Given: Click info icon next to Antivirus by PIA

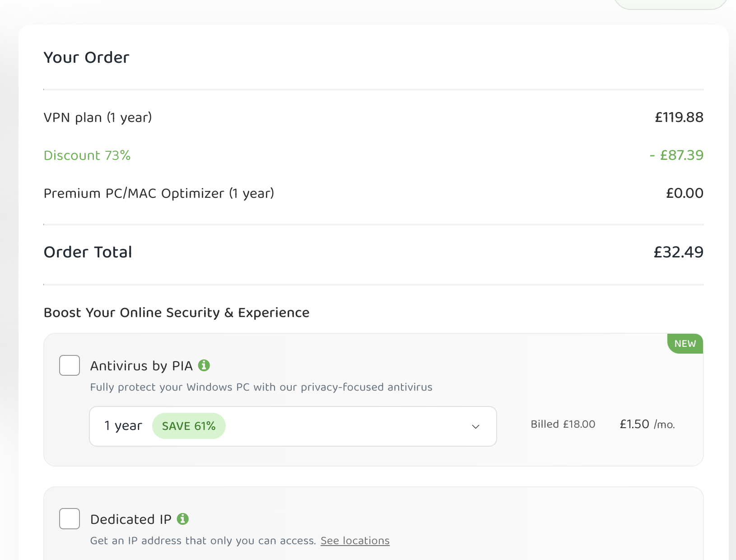Looking at the screenshot, I should (x=204, y=365).
